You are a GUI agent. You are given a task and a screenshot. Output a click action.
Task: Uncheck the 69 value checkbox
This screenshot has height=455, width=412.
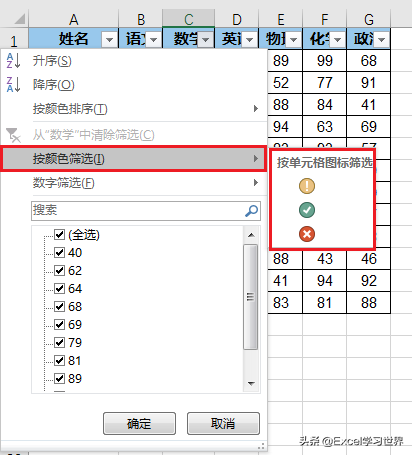tap(59, 324)
